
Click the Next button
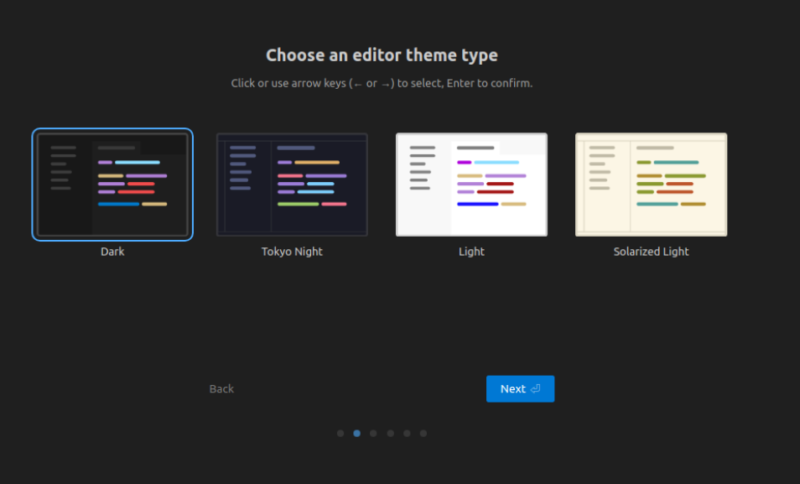click(x=519, y=389)
